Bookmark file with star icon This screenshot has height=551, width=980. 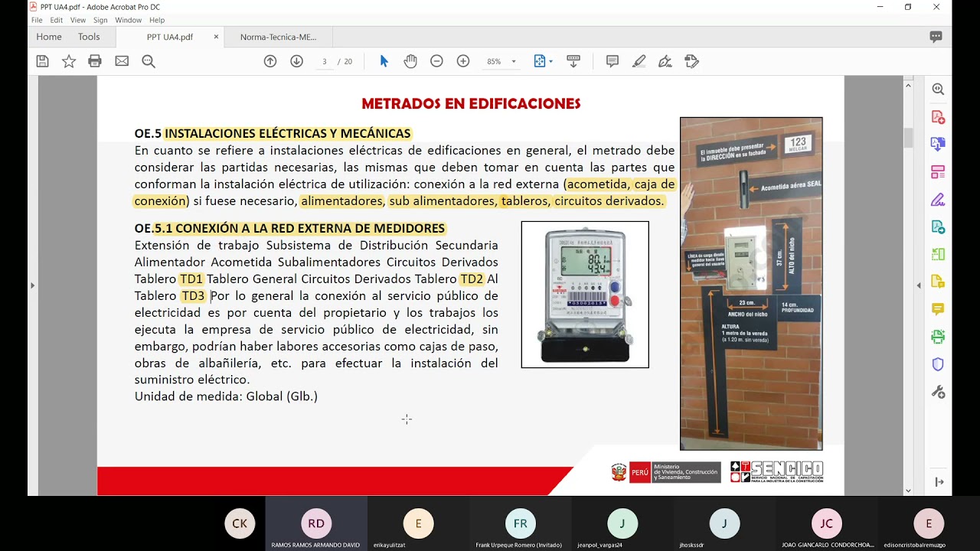(69, 61)
